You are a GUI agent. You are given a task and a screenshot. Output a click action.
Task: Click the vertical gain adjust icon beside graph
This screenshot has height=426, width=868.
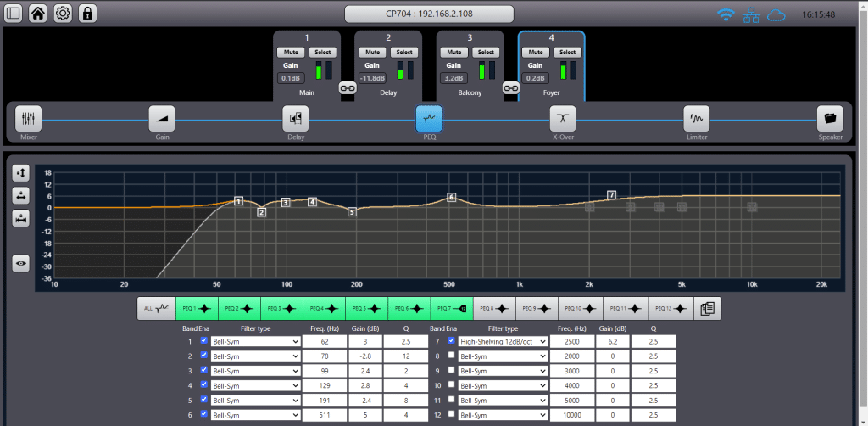[21, 173]
